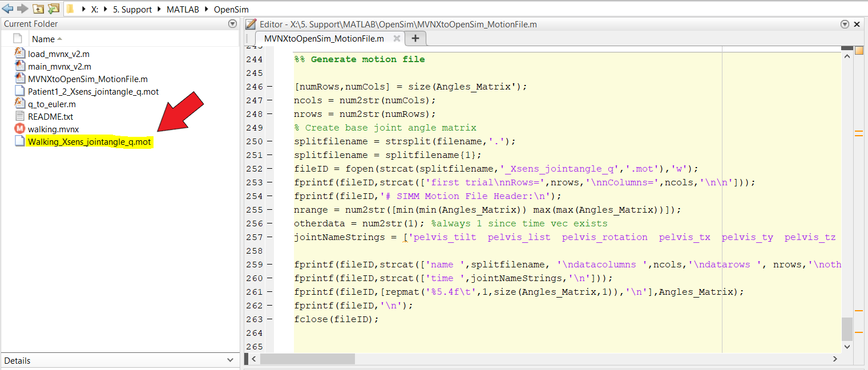Viewport: 868px width, 370px height.
Task: Click the document icon beside Patient1_2_Xsens_jointangle_q.mot
Action: pos(19,91)
